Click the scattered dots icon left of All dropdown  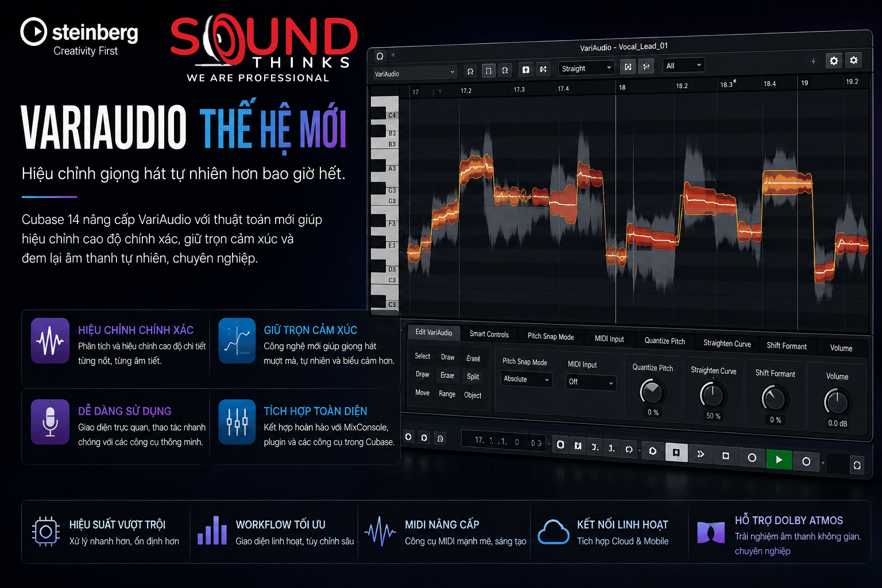point(646,67)
